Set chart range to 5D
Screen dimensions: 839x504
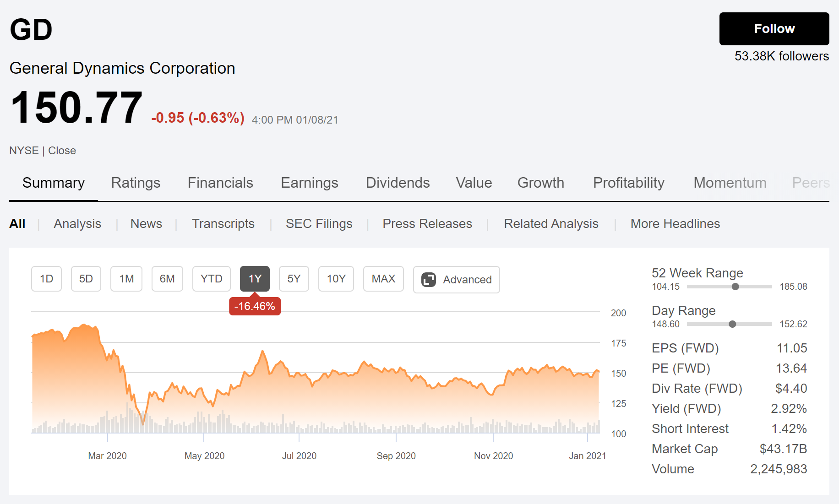[x=86, y=279]
